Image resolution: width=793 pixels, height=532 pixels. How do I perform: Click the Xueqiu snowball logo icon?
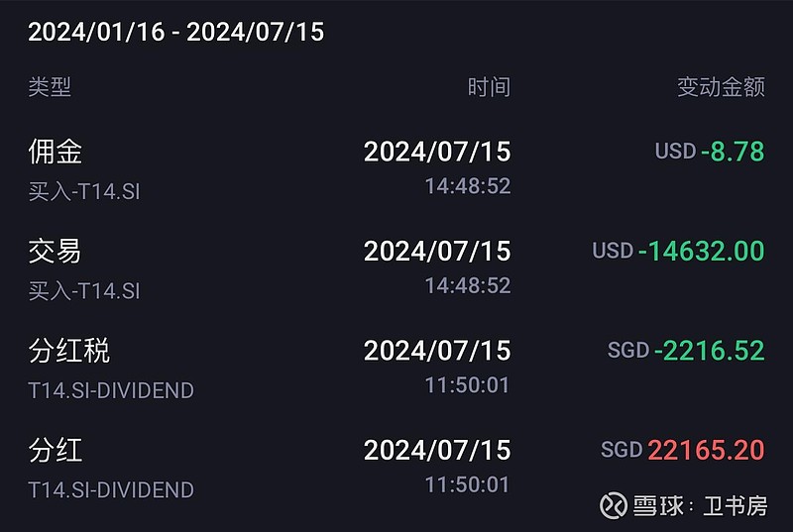[x=613, y=505]
